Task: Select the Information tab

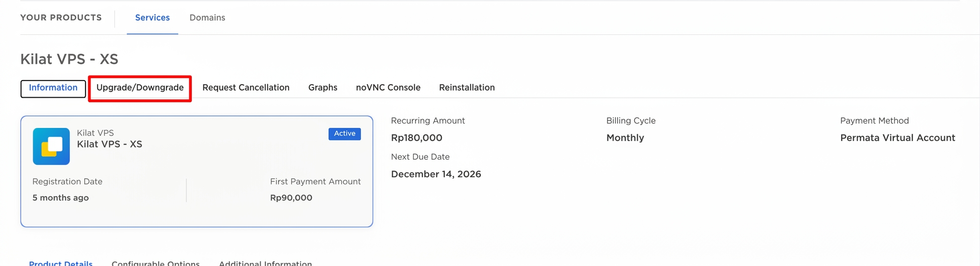Action: click(53, 88)
